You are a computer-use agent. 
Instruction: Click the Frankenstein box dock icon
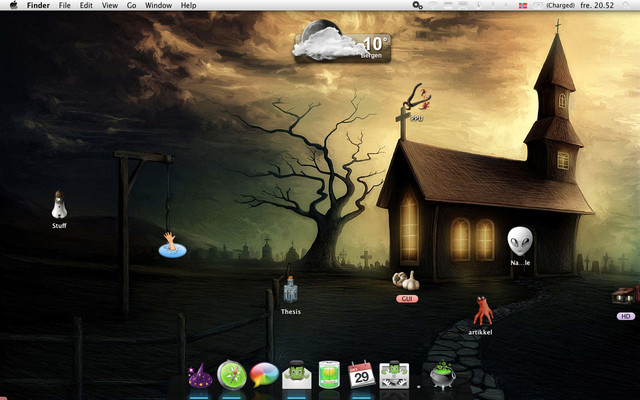coord(394,375)
